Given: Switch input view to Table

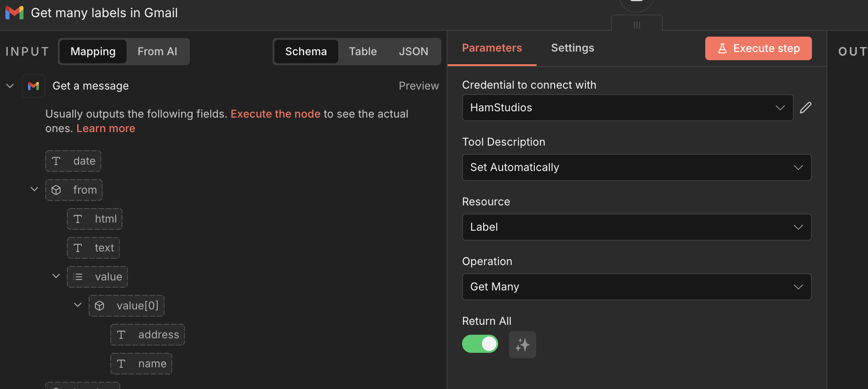Looking at the screenshot, I should (x=363, y=52).
